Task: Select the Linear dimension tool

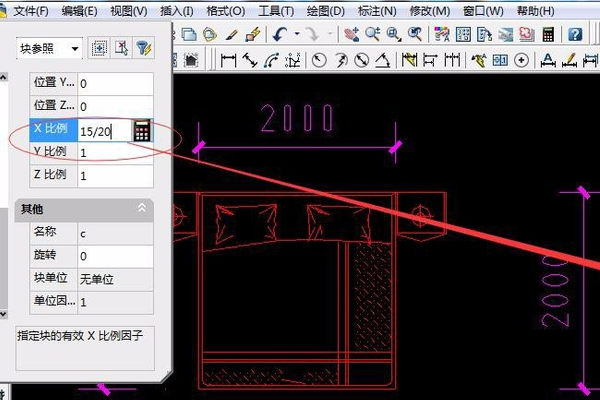Action: (x=228, y=60)
